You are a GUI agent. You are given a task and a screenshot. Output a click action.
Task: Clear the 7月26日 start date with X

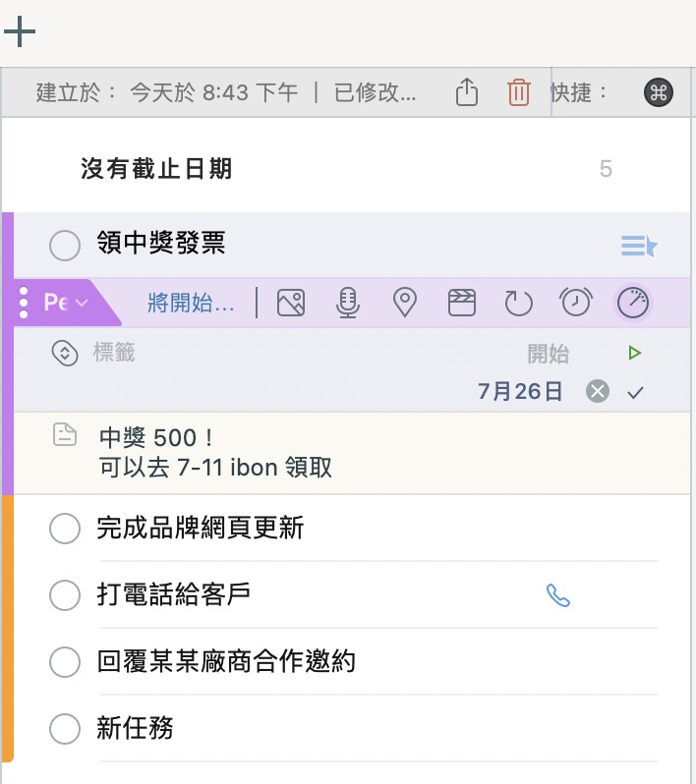pyautogui.click(x=598, y=391)
